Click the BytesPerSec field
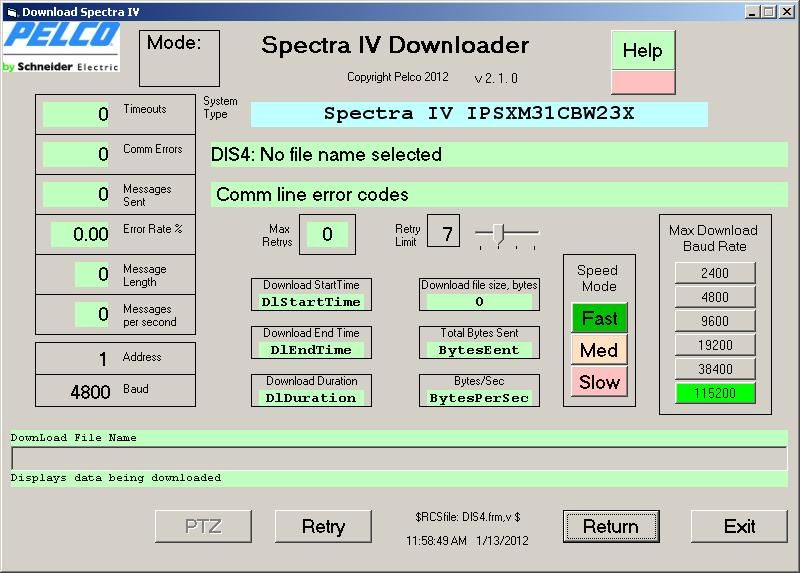Viewport: 800px width, 573px height. (479, 397)
